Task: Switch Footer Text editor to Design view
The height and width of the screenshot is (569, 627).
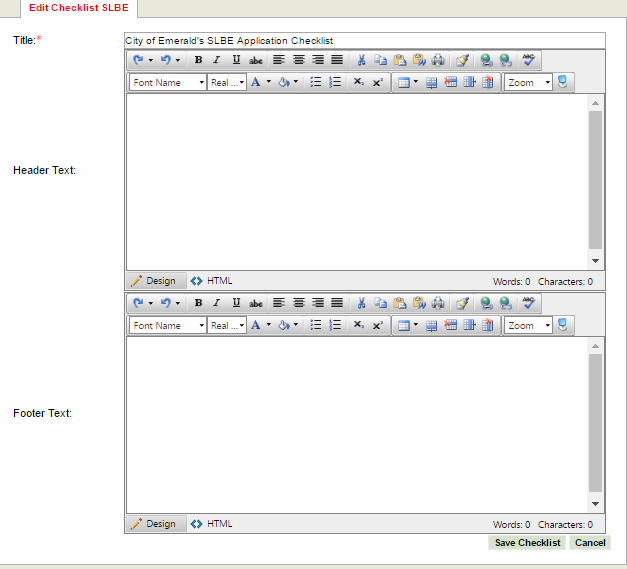Action: [154, 524]
